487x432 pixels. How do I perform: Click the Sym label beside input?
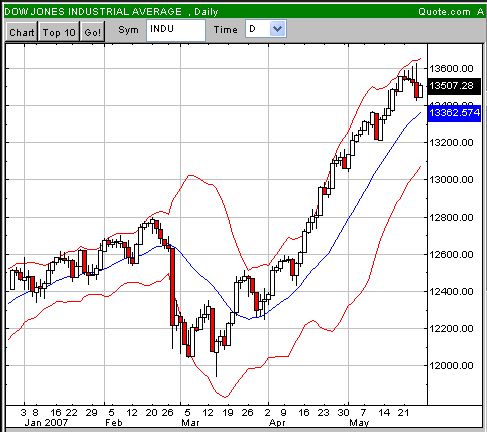tap(128, 30)
